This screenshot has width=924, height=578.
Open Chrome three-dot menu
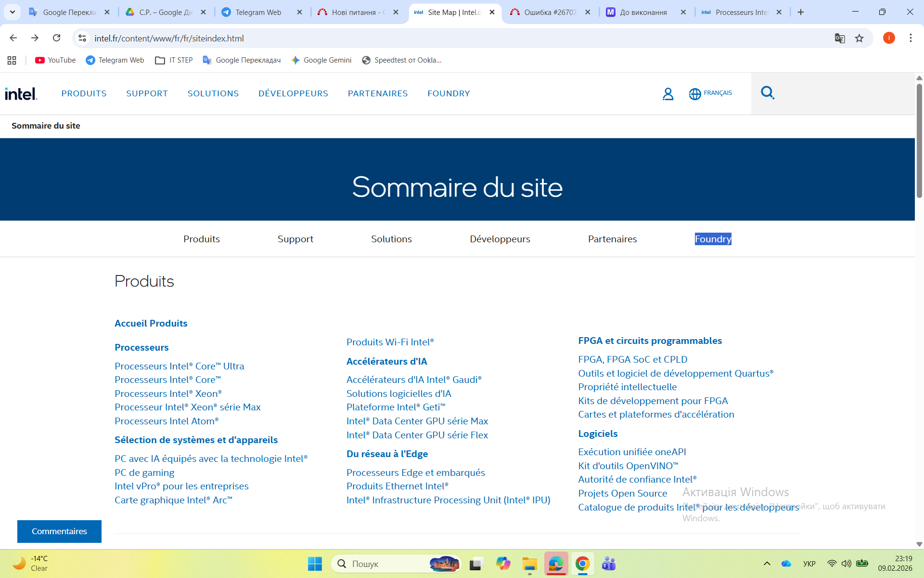pos(910,38)
